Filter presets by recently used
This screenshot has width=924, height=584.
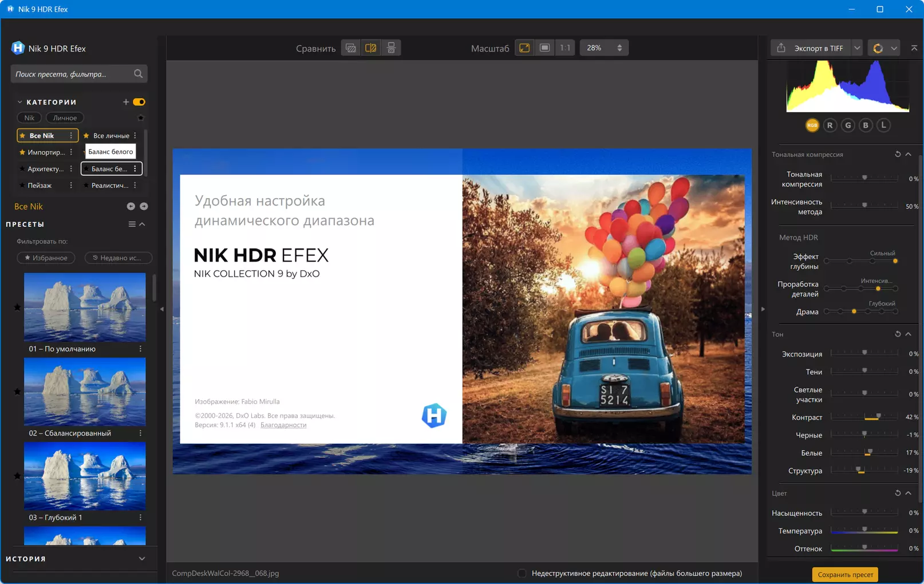click(118, 258)
